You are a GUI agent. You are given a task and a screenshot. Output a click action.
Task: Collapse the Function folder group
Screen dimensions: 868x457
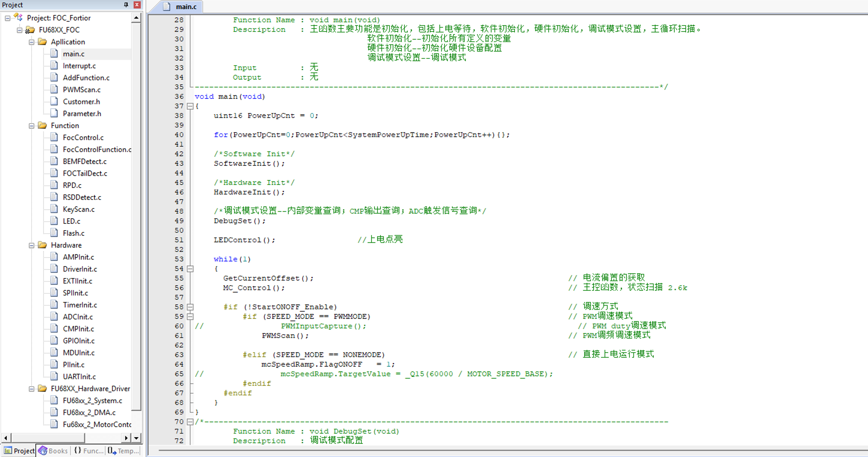tap(31, 126)
